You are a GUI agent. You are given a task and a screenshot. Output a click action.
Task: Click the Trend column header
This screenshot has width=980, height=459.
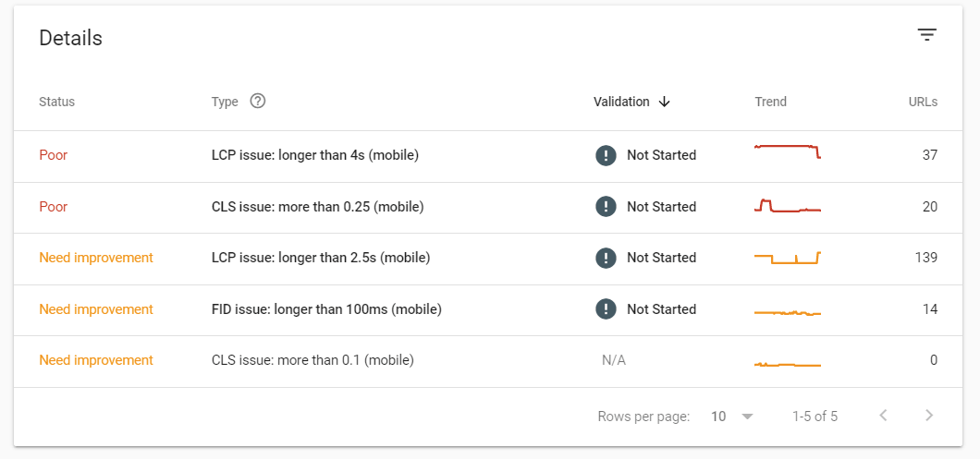pyautogui.click(x=771, y=102)
